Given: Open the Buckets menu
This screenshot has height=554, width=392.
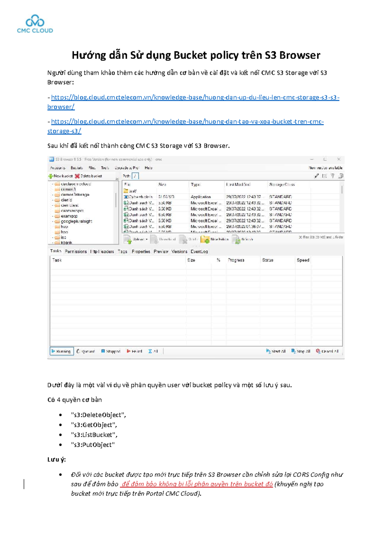Looking at the screenshot, I should click(x=77, y=168).
